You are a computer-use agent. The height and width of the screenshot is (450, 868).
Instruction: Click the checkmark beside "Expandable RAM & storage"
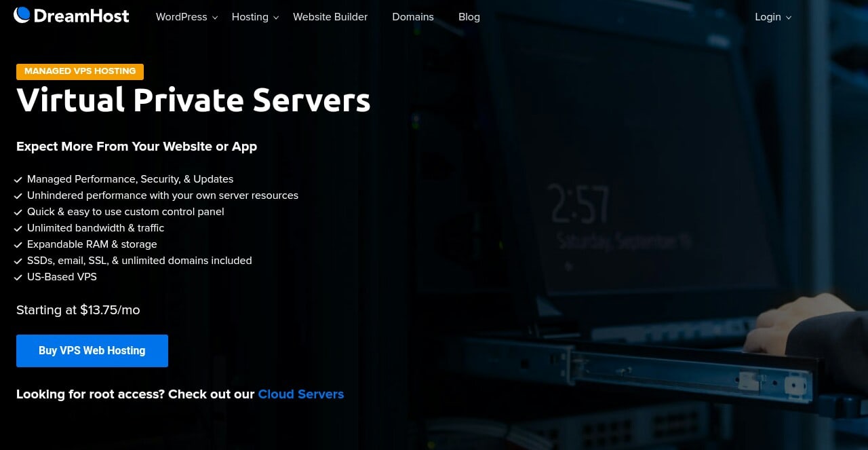(x=18, y=244)
